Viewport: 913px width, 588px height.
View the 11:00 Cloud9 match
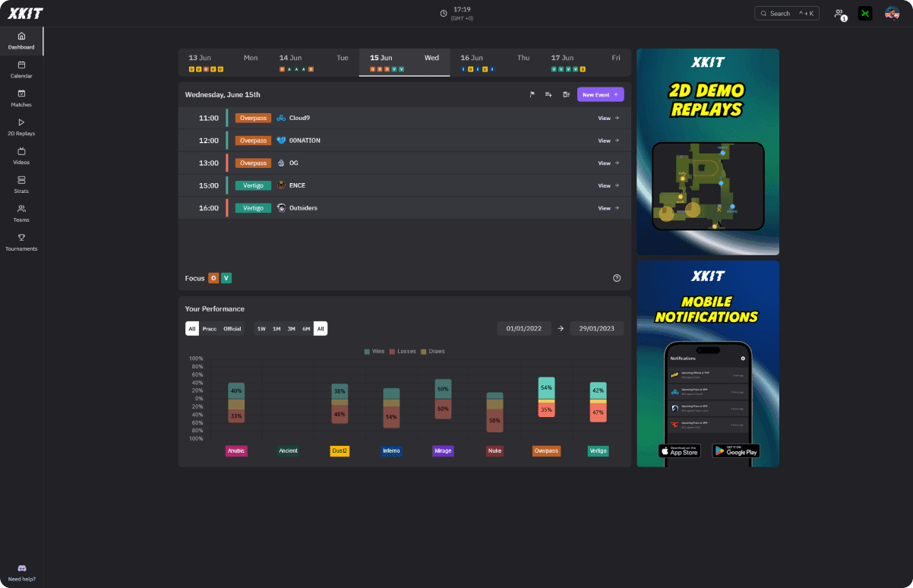coord(604,118)
